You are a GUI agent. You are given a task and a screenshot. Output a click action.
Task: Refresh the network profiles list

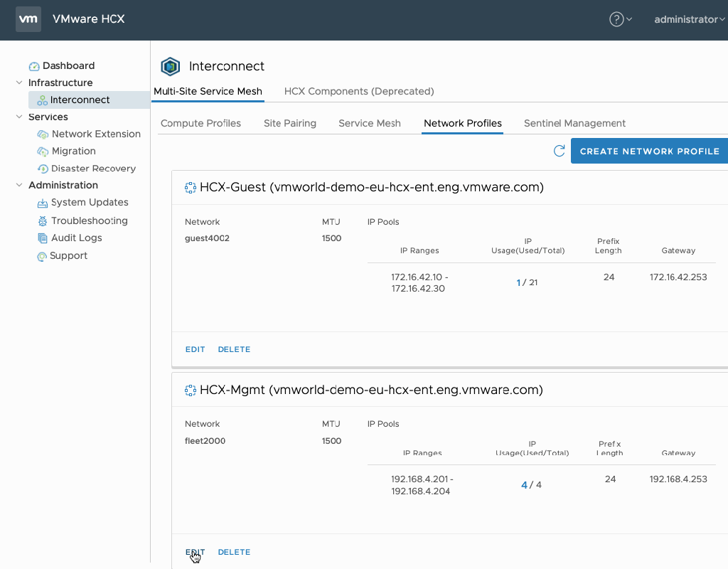560,151
